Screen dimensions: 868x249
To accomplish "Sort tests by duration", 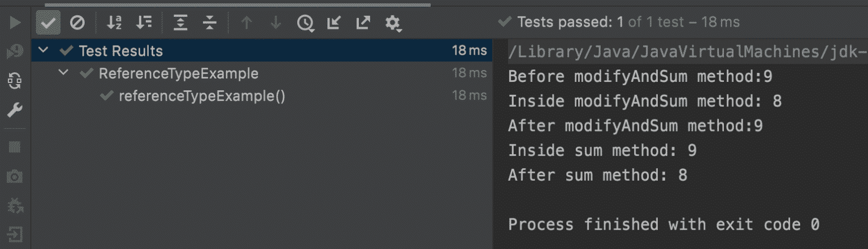I will [x=144, y=23].
